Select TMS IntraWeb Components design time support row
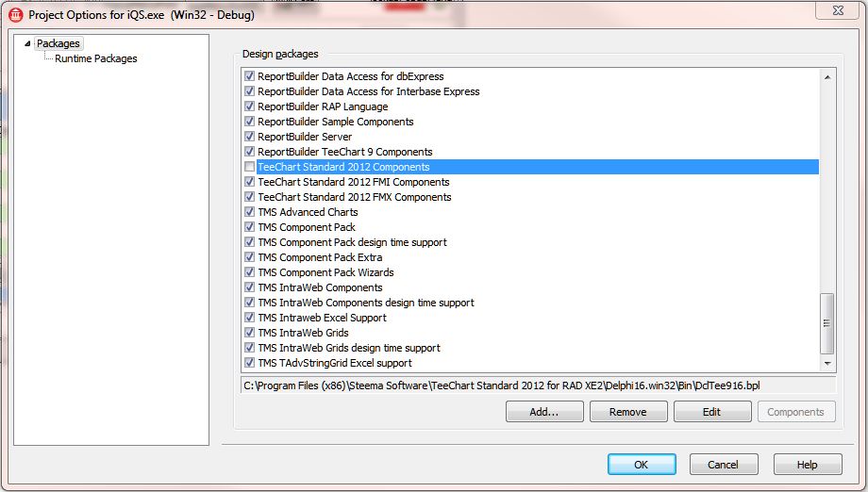868x492 pixels. (531, 303)
